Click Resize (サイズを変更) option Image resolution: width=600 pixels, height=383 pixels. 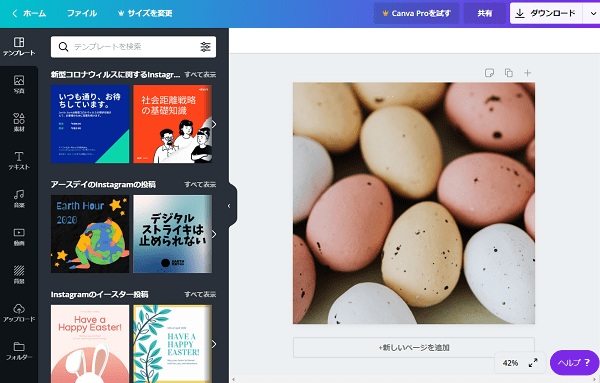tap(145, 13)
